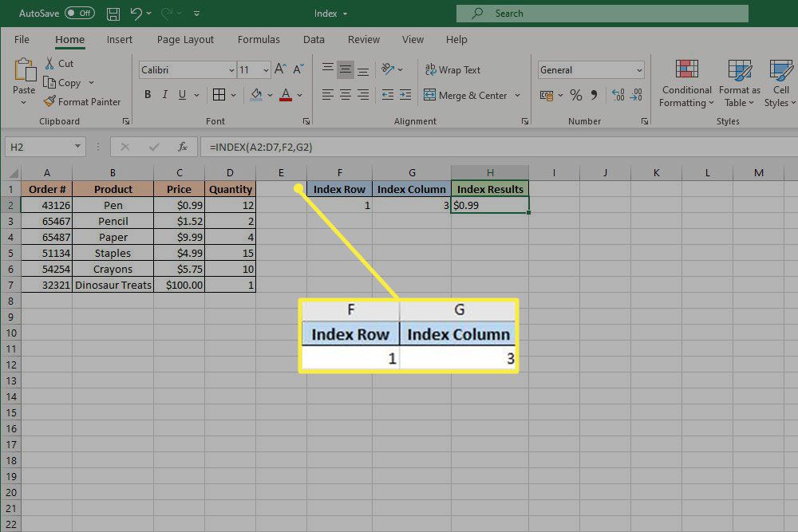Click the Cut scissors icon
This screenshot has width=798, height=532.
point(49,64)
